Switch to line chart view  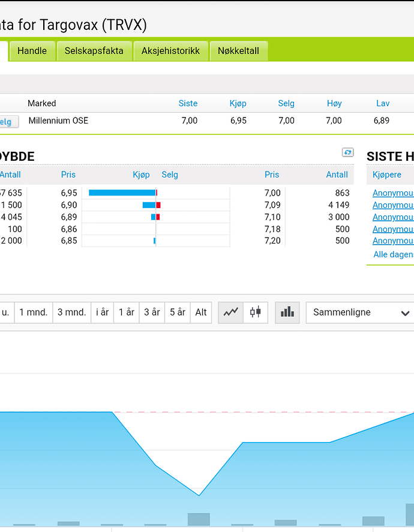pyautogui.click(x=231, y=312)
